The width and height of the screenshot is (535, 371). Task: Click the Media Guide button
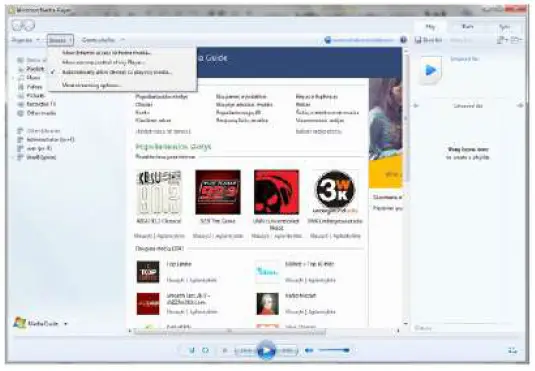pyautogui.click(x=43, y=323)
